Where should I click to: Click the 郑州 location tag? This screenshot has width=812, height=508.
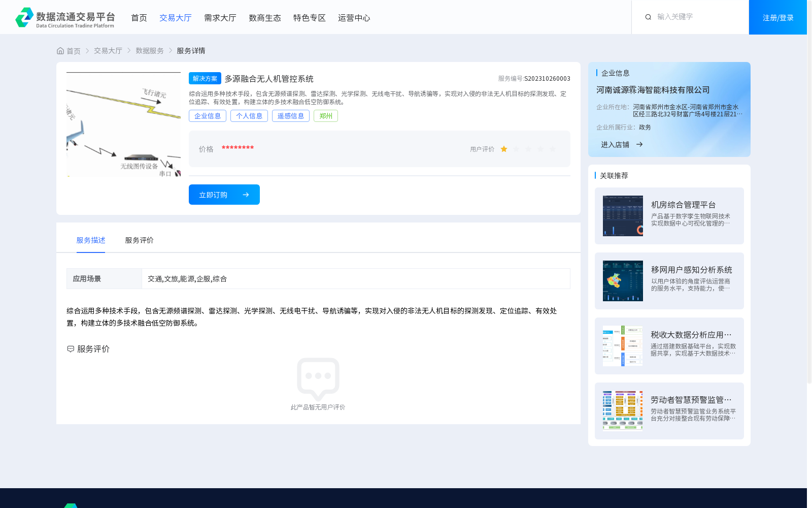point(326,116)
